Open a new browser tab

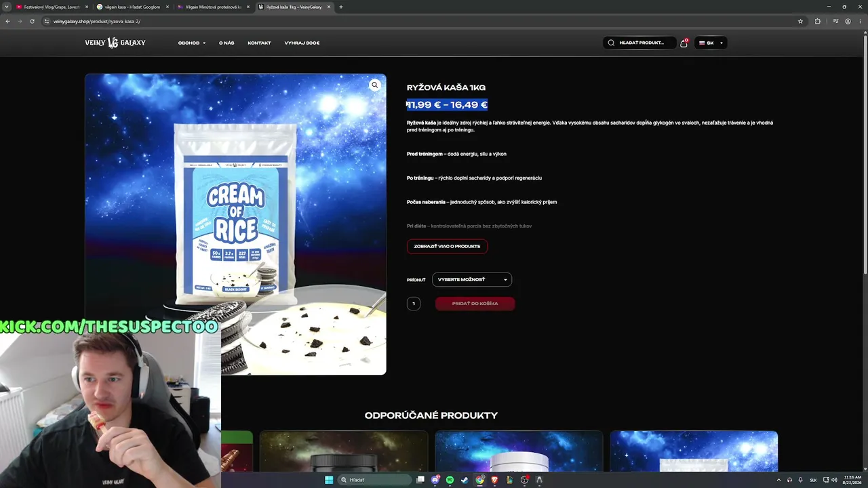click(340, 7)
